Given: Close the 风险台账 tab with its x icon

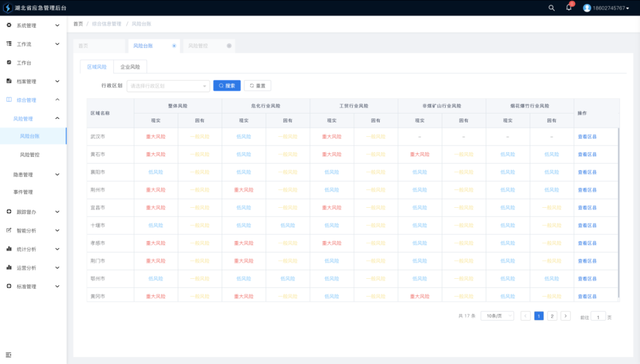Looking at the screenshot, I should (174, 46).
